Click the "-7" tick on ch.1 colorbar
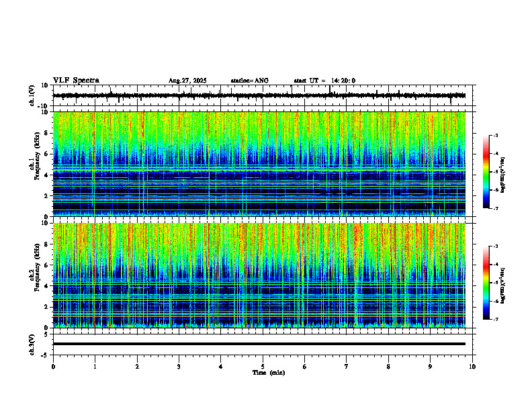This screenshot has height=411, width=532. point(495,208)
